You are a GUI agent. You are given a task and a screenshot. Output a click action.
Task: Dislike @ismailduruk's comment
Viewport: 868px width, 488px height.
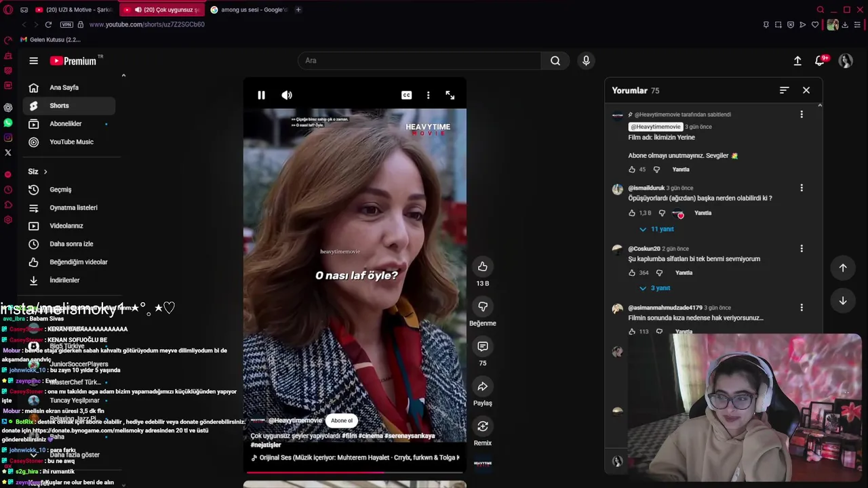pos(663,213)
